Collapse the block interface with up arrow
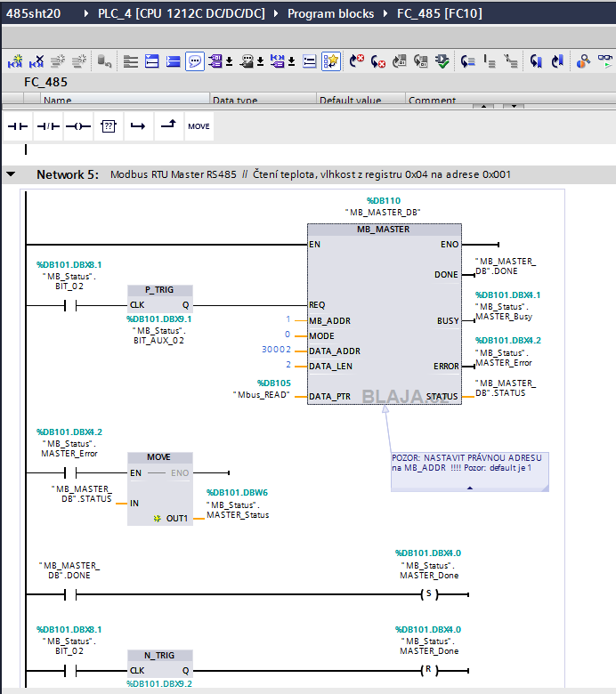The height and width of the screenshot is (694, 616). [483, 106]
